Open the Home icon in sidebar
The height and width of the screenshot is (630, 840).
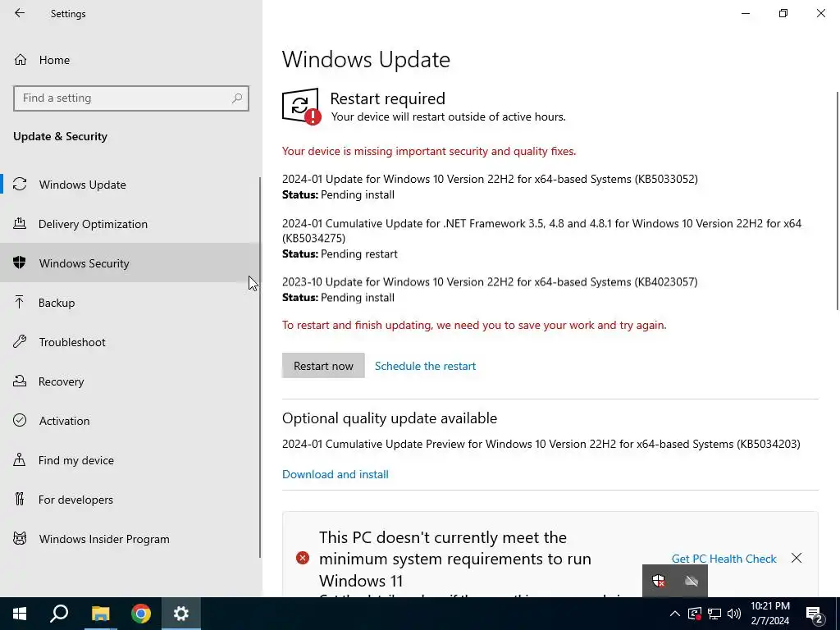[x=21, y=59]
